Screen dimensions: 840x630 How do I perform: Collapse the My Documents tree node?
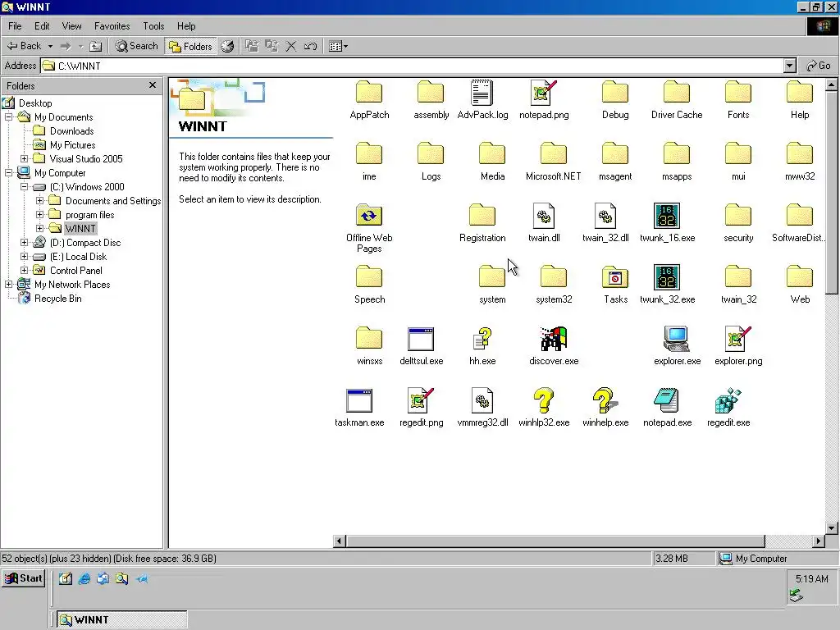(8, 116)
